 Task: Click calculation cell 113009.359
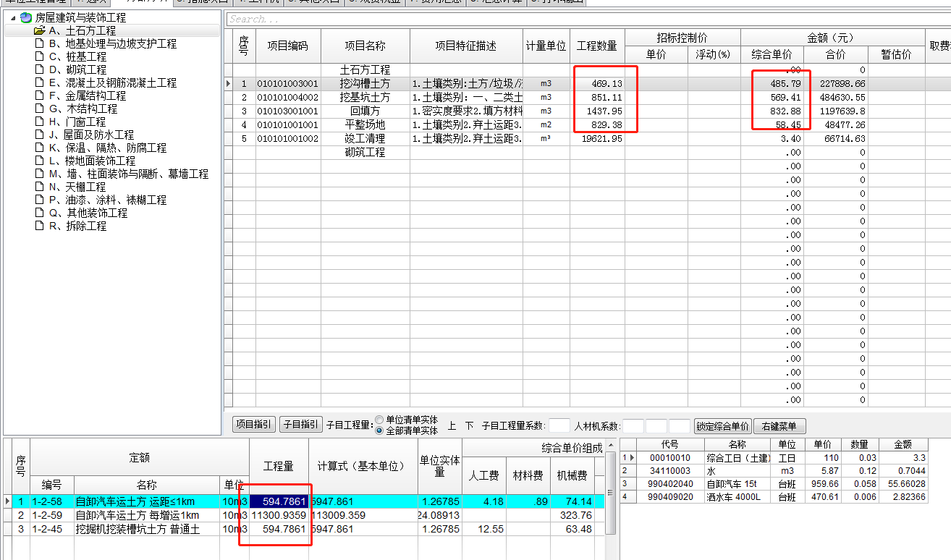[363, 515]
